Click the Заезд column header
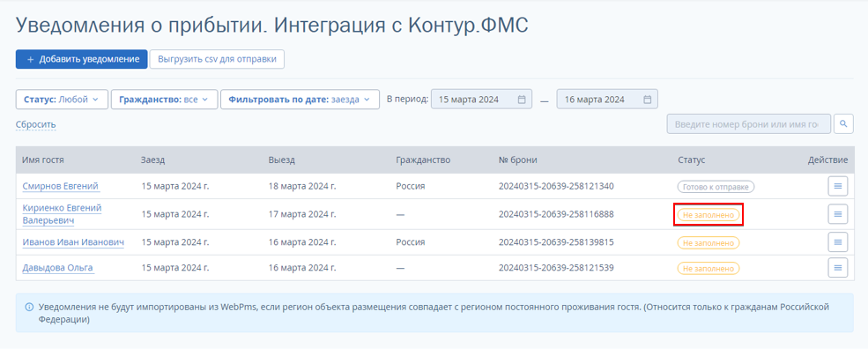 coord(152,160)
